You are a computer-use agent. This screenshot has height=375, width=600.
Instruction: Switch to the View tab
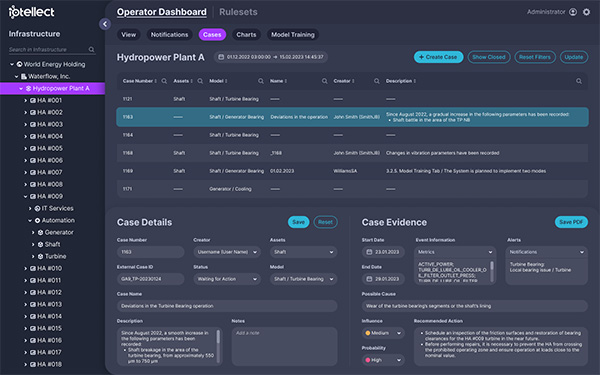coord(129,35)
